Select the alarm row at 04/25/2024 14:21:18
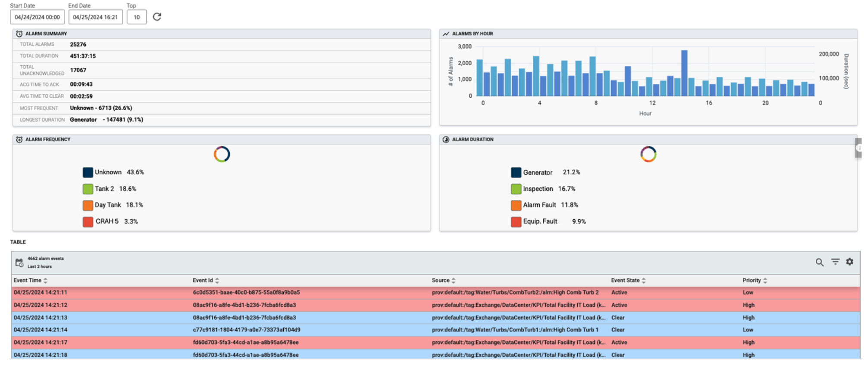 tap(436, 355)
